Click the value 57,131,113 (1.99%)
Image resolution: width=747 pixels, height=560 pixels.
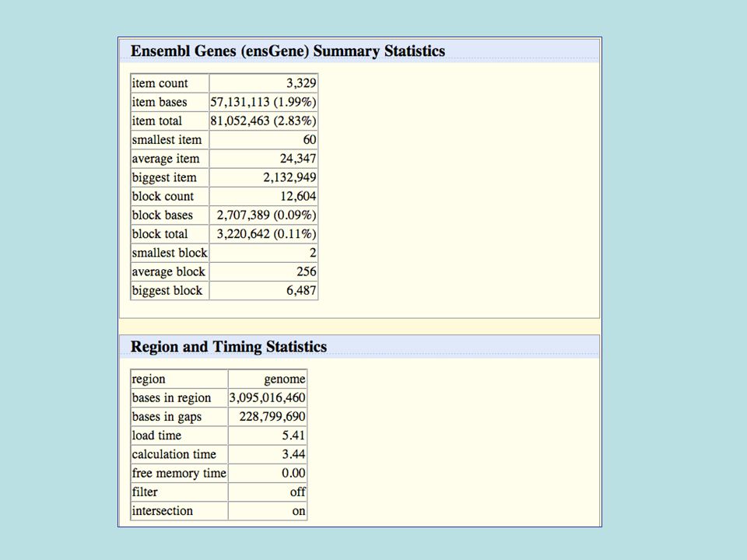point(264,102)
